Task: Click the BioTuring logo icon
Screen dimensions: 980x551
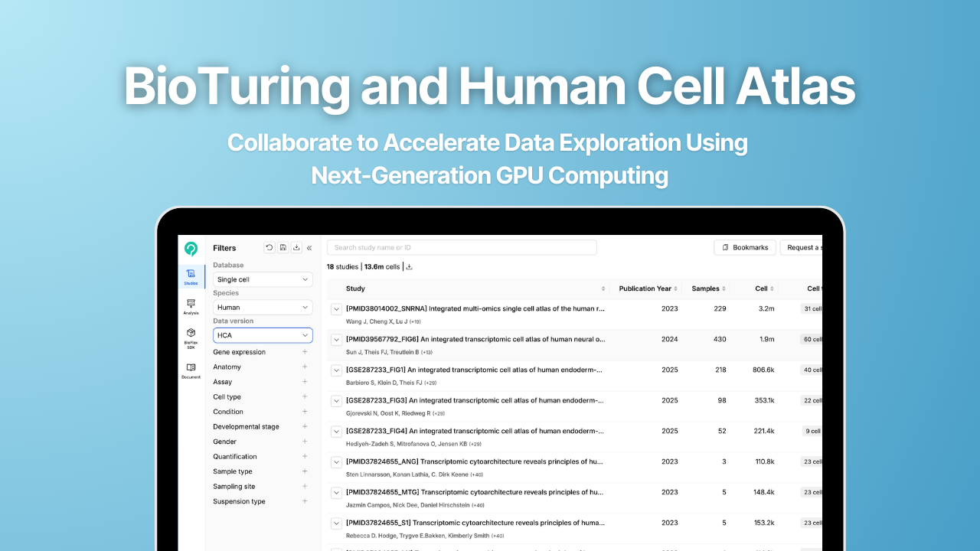Action: click(x=191, y=249)
